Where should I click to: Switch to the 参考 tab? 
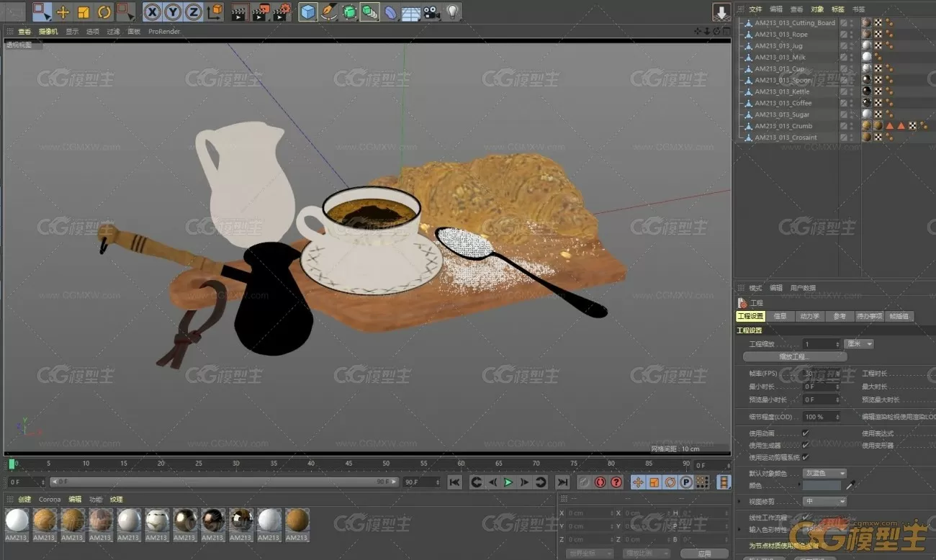click(840, 316)
